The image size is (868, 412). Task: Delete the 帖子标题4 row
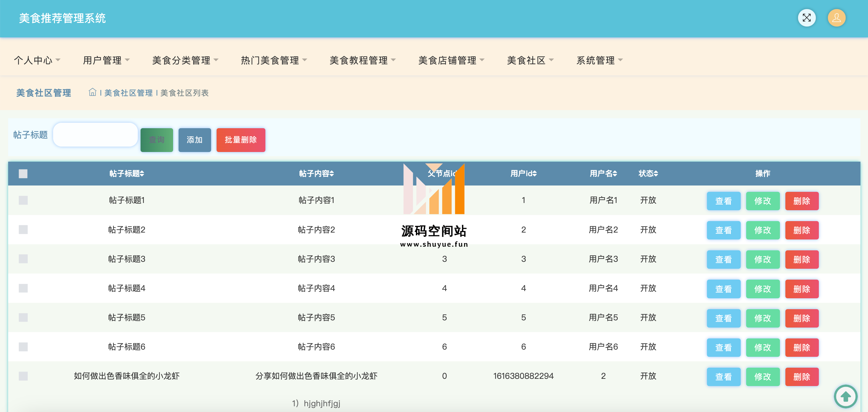(x=802, y=289)
